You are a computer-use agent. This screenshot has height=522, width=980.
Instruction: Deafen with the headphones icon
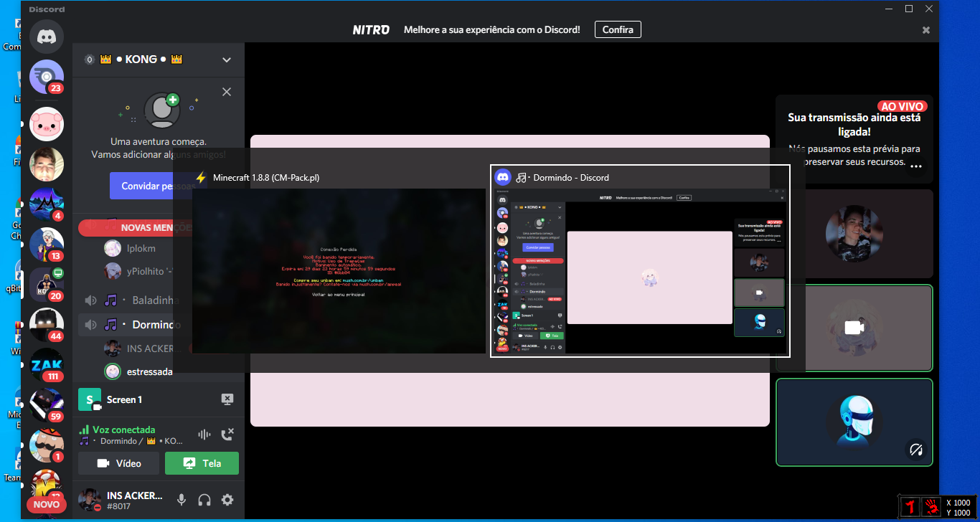click(204, 500)
